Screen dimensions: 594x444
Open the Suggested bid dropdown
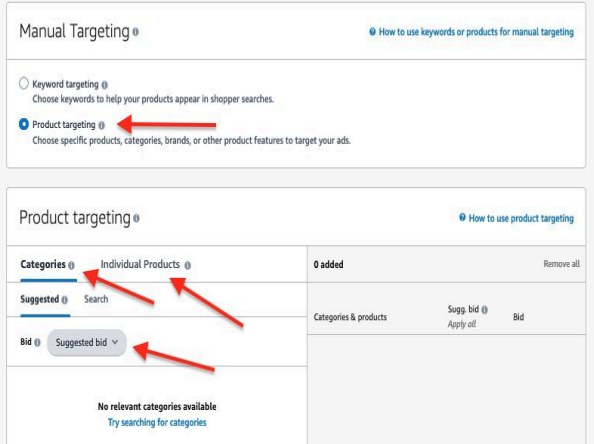click(87, 342)
